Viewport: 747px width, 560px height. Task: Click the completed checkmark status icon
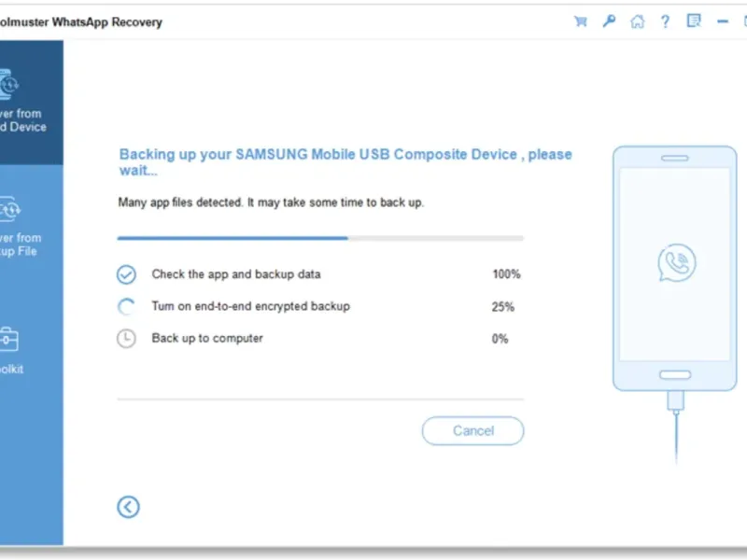[x=126, y=274]
